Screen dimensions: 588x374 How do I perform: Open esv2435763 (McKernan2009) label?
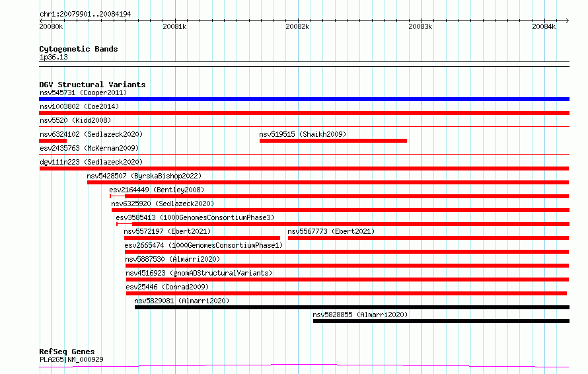pyautogui.click(x=89, y=148)
